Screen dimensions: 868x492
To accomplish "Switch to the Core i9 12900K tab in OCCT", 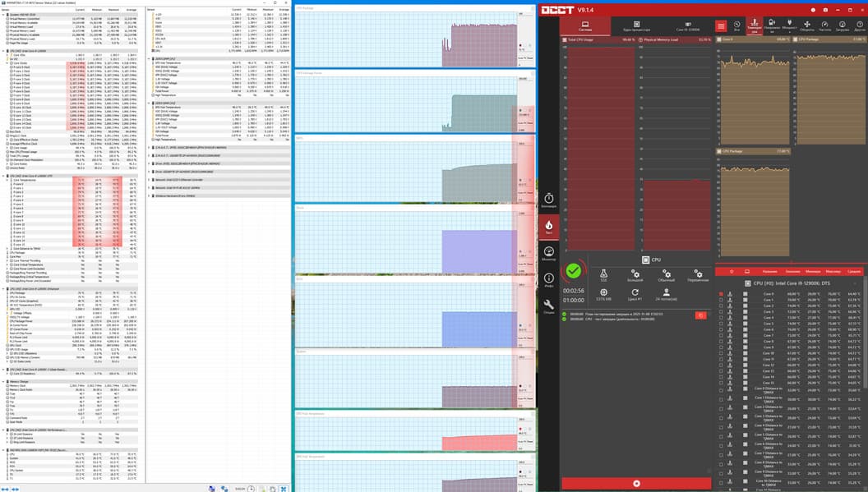I will [687, 26].
